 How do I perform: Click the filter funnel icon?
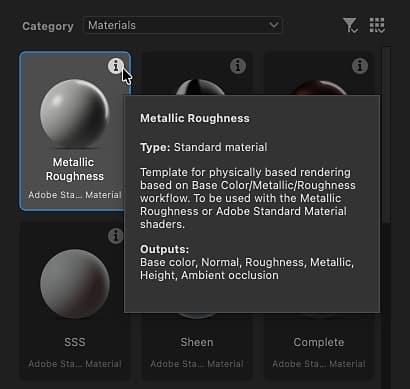350,25
